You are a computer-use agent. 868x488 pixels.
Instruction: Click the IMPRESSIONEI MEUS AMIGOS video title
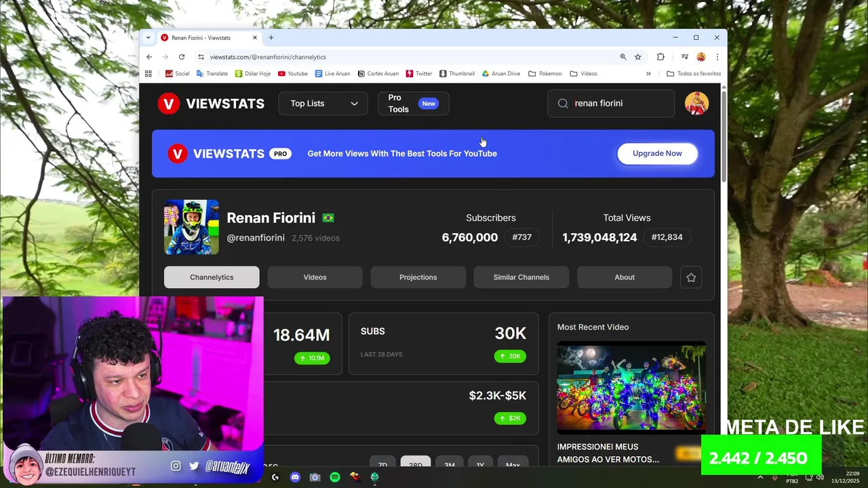coord(608,453)
